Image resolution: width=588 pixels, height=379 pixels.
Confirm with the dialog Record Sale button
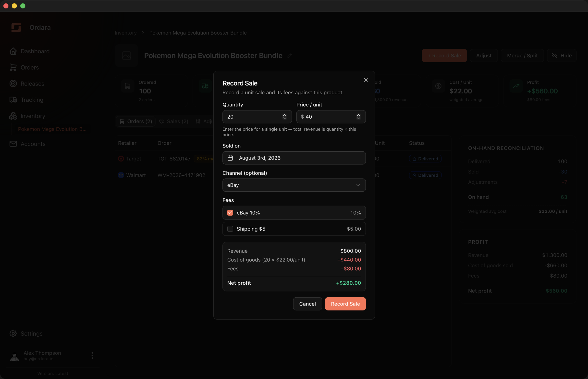(x=345, y=304)
